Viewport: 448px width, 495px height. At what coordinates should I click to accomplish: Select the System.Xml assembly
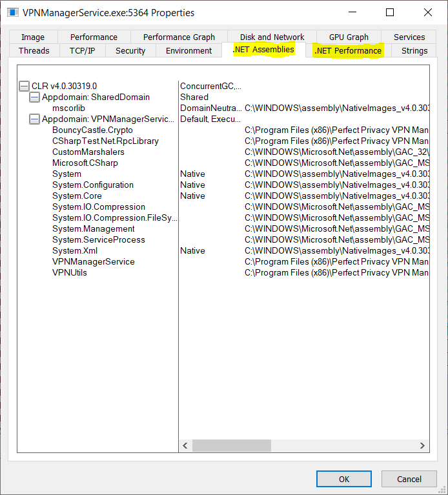pyautogui.click(x=75, y=250)
